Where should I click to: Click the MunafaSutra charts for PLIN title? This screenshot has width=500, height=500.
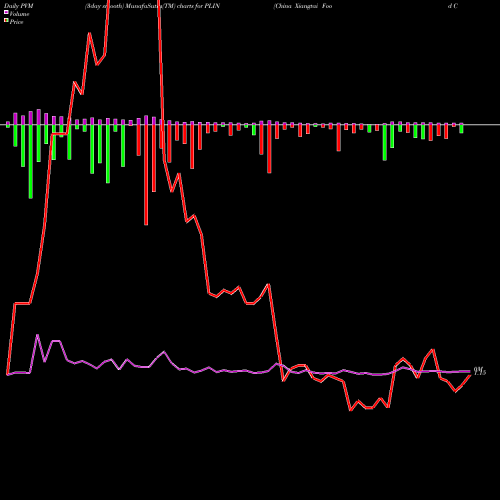[152, 6]
